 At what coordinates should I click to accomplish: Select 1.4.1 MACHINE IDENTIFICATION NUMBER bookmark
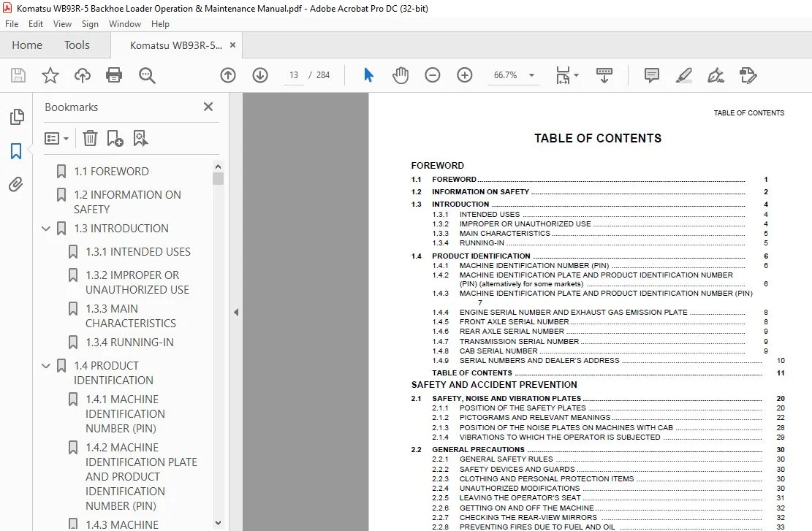point(125,413)
